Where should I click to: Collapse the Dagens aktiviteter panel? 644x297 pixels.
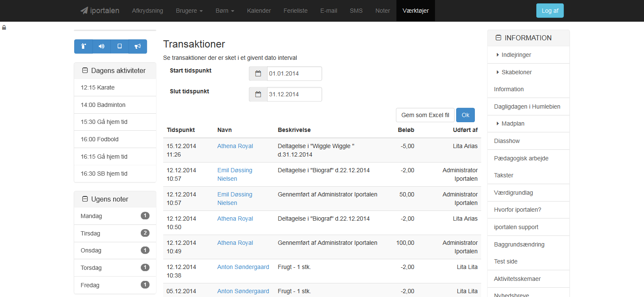[x=85, y=71]
